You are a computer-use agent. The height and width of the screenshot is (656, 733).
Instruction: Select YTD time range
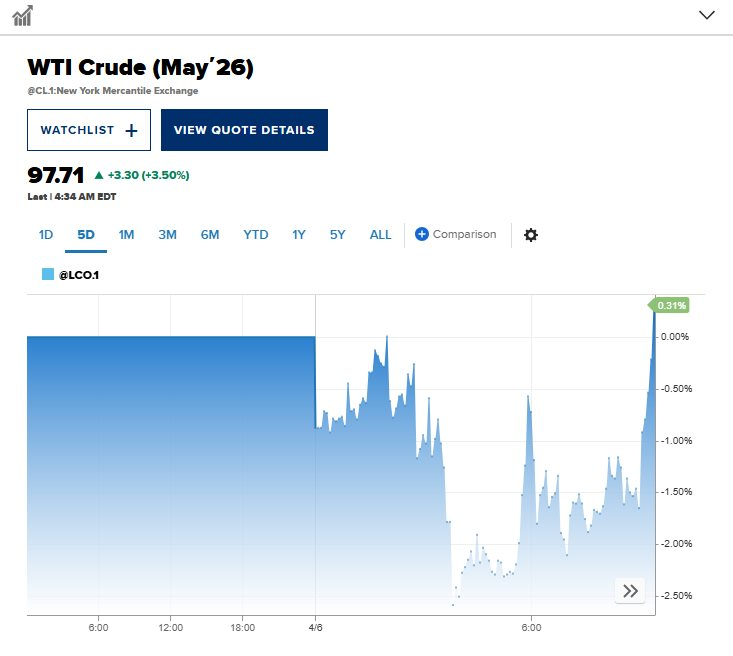point(256,235)
